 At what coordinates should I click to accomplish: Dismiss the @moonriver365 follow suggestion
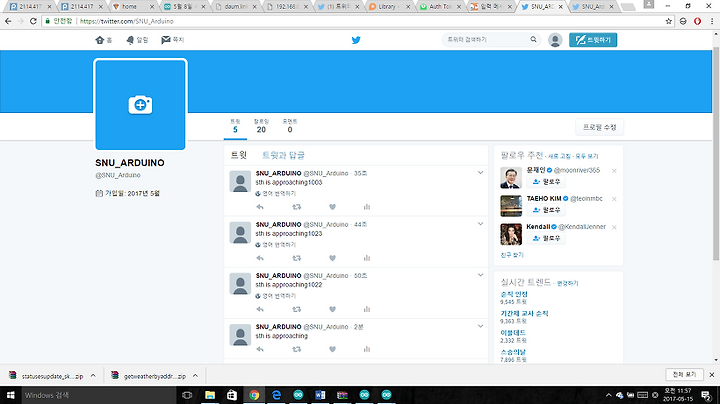coord(614,171)
